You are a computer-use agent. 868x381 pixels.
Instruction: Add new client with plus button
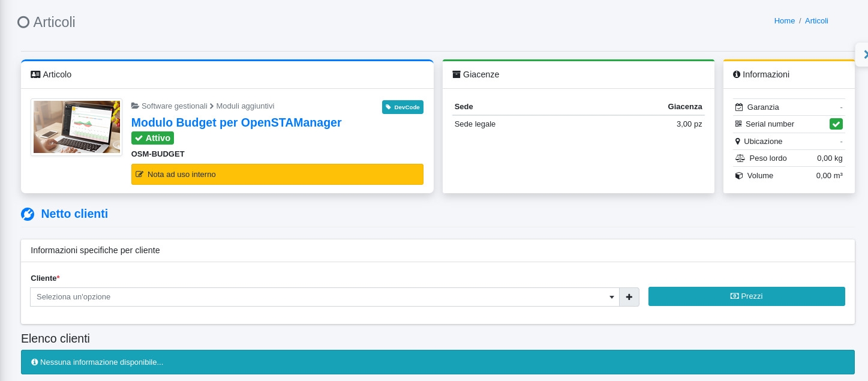[629, 297]
